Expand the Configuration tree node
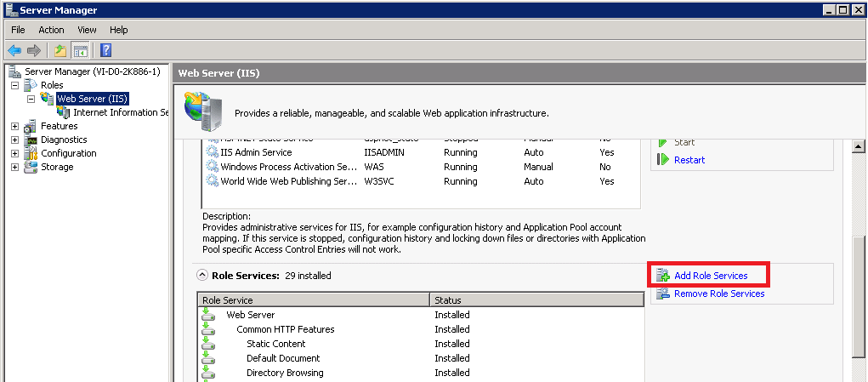Image resolution: width=868 pixels, height=382 pixels. pos(15,153)
